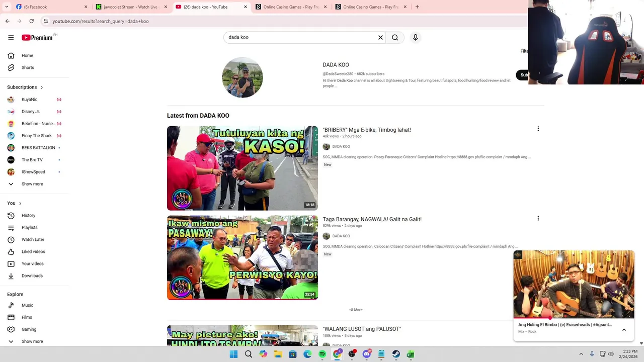Open "BRIBERY" Mga E-bike video title
Image resolution: width=644 pixels, height=362 pixels.
point(367,130)
